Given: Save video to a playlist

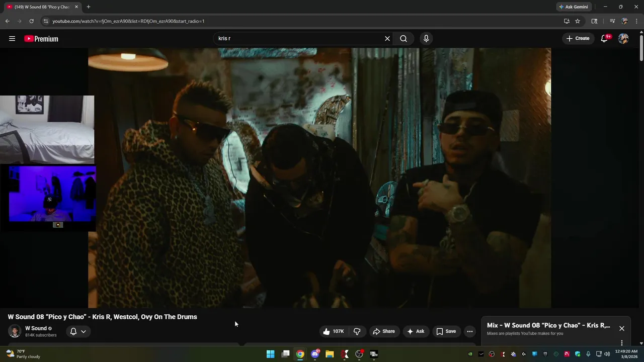Looking at the screenshot, I should tap(446, 331).
